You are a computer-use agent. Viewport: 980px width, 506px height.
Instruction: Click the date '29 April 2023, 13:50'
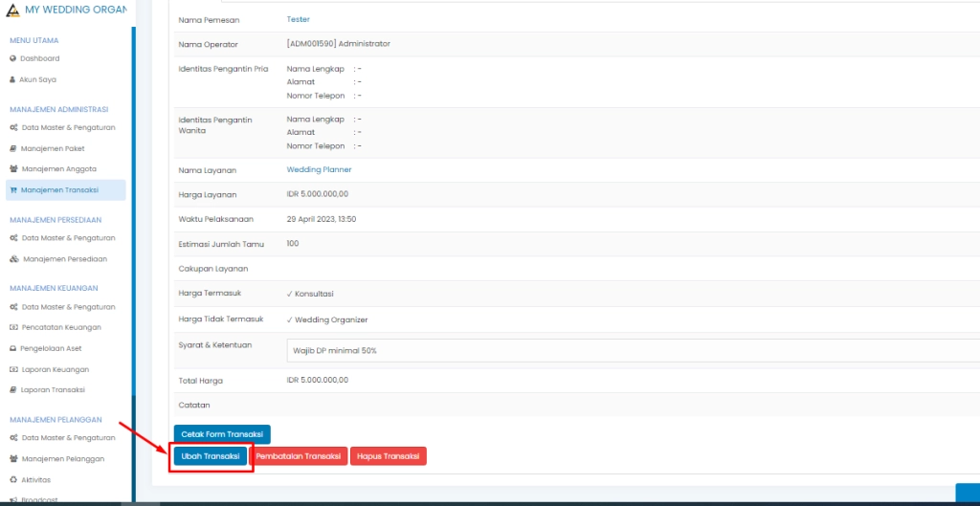coord(322,219)
